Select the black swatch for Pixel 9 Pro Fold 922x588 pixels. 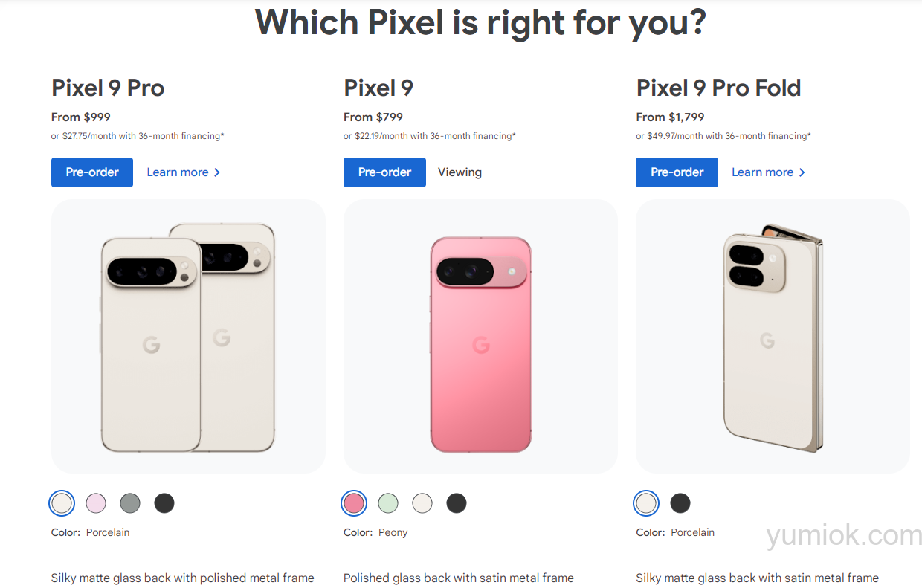pos(680,503)
